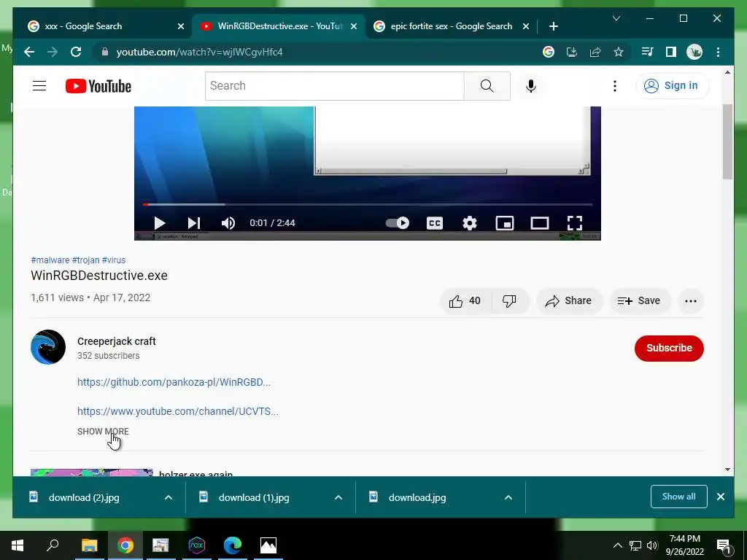The width and height of the screenshot is (747, 560).
Task: Open the Windows Start menu
Action: point(18,545)
